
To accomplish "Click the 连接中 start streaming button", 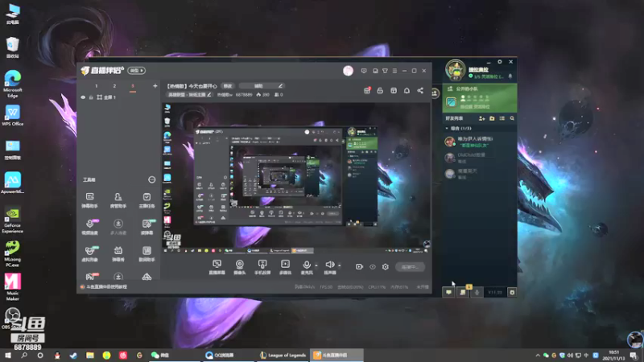I will (x=410, y=267).
